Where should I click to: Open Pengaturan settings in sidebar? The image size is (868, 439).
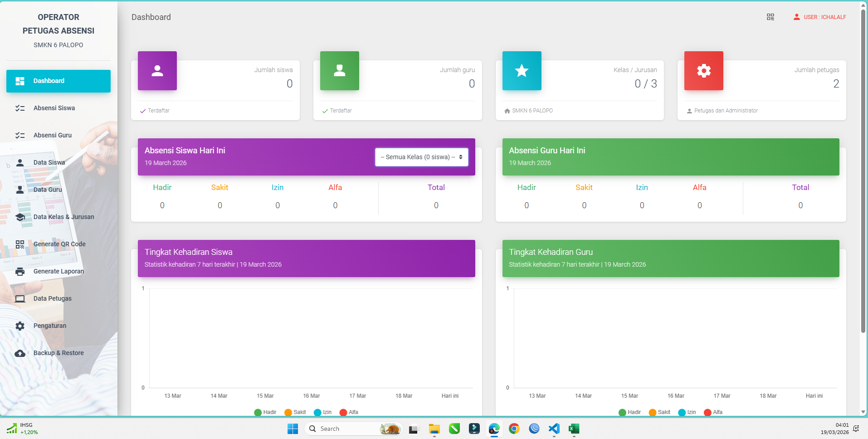(50, 326)
